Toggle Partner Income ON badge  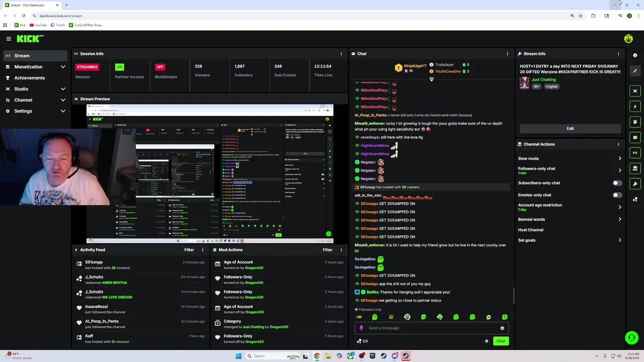(x=119, y=67)
